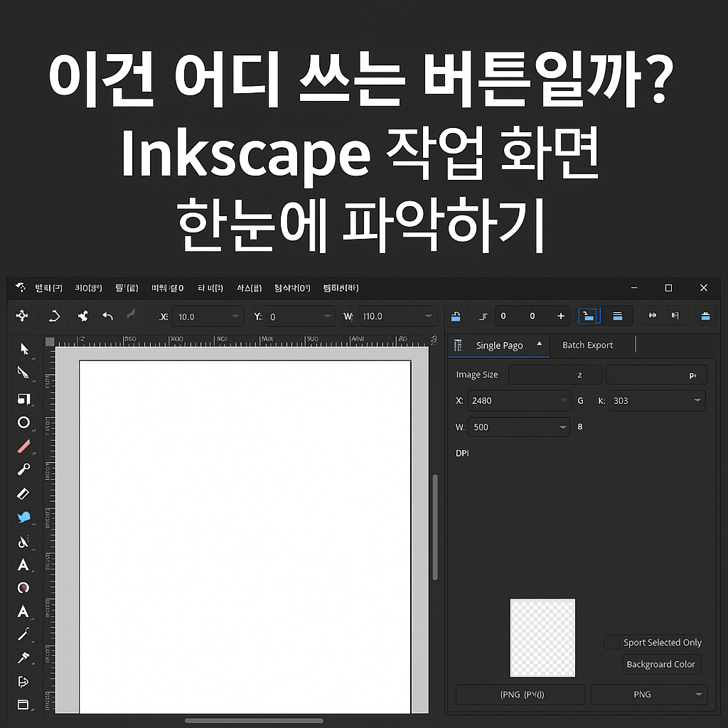Click the four-way move arrows icon
This screenshot has height=728, width=728.
pyautogui.click(x=22, y=316)
